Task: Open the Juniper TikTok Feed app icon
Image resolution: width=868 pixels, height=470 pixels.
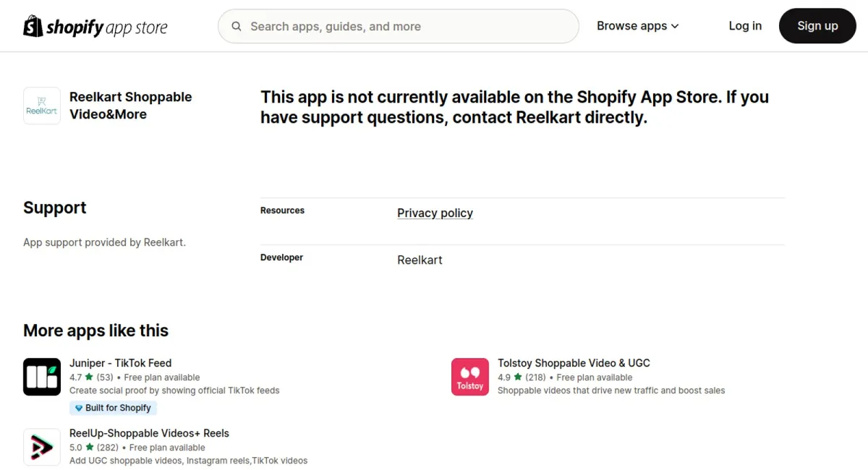Action: (x=42, y=377)
